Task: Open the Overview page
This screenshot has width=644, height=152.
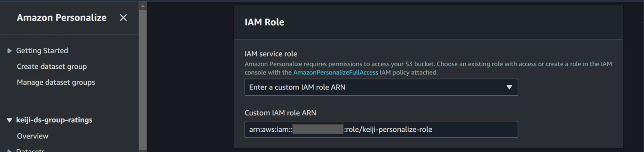Action: coord(33,136)
